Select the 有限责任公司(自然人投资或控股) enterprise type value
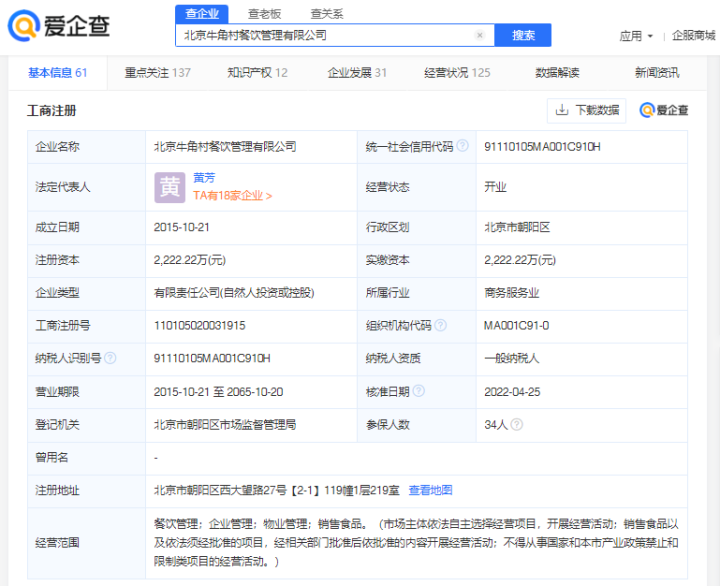720x586 pixels. tap(234, 293)
